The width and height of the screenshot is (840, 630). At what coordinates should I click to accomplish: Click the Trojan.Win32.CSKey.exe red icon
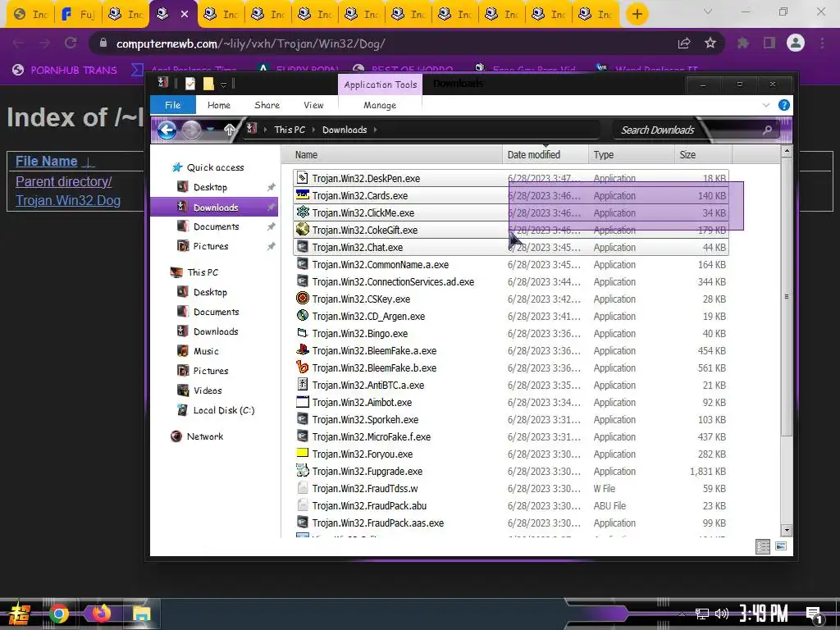click(302, 299)
